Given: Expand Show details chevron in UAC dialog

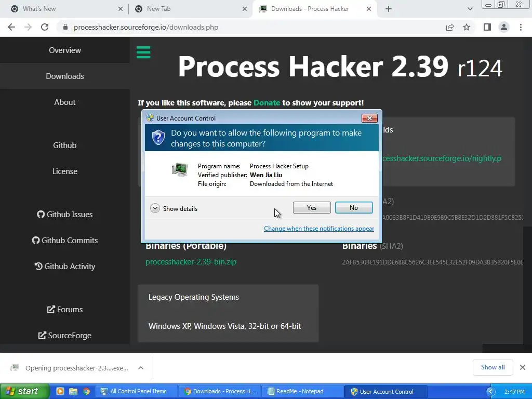Looking at the screenshot, I should point(155,208).
